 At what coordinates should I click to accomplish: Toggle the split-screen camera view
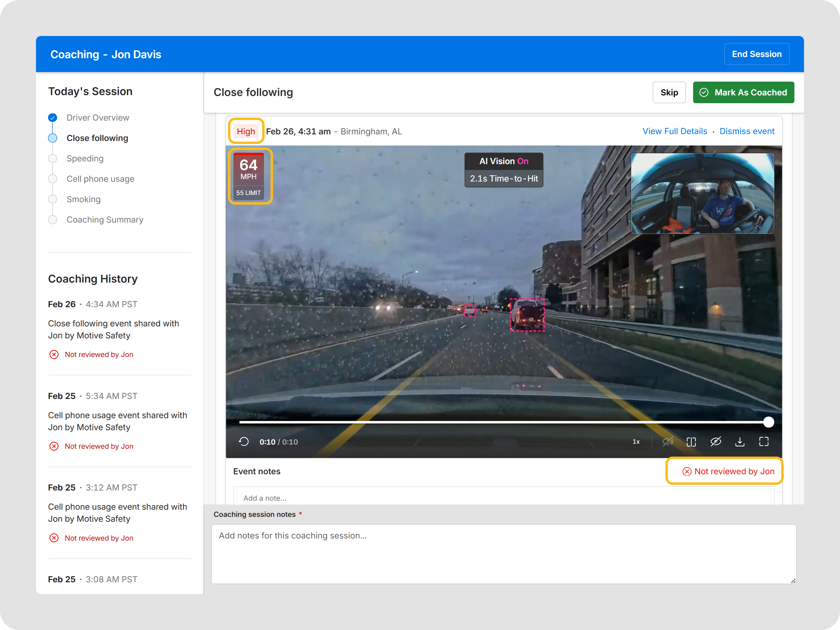click(x=691, y=442)
